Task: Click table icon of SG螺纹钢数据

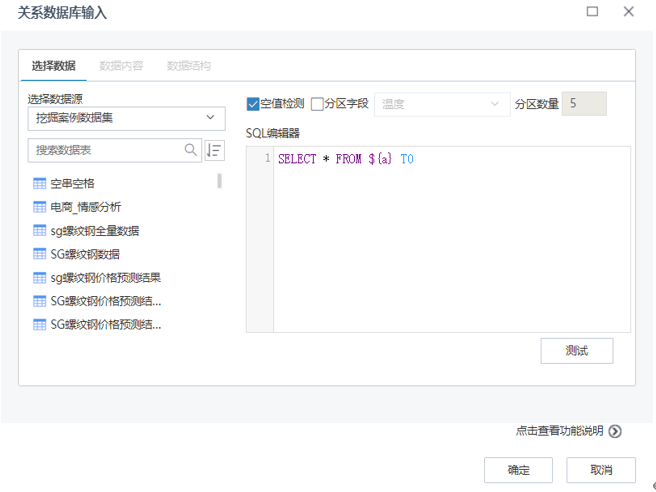Action: [x=40, y=254]
